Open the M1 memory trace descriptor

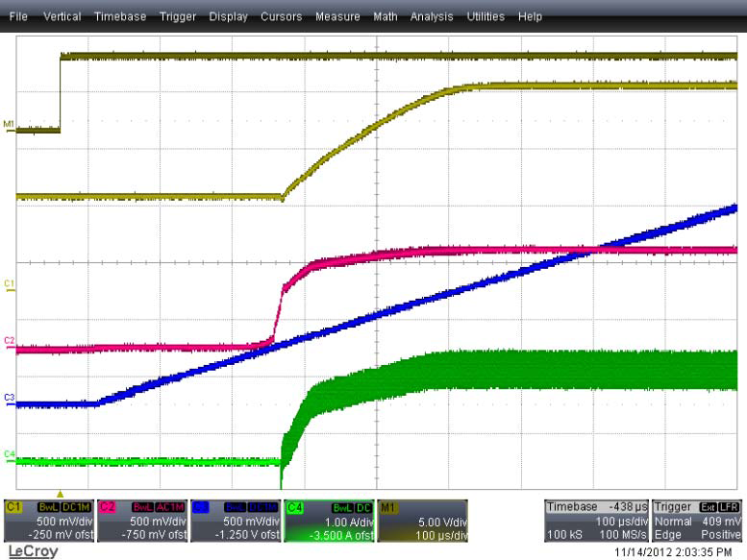(x=421, y=521)
